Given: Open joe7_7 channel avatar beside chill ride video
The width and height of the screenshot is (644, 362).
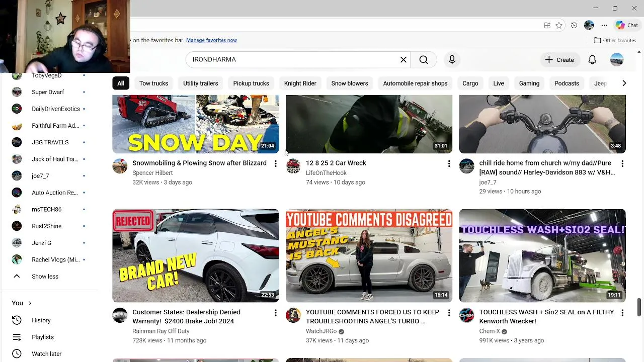Looking at the screenshot, I should point(467,166).
